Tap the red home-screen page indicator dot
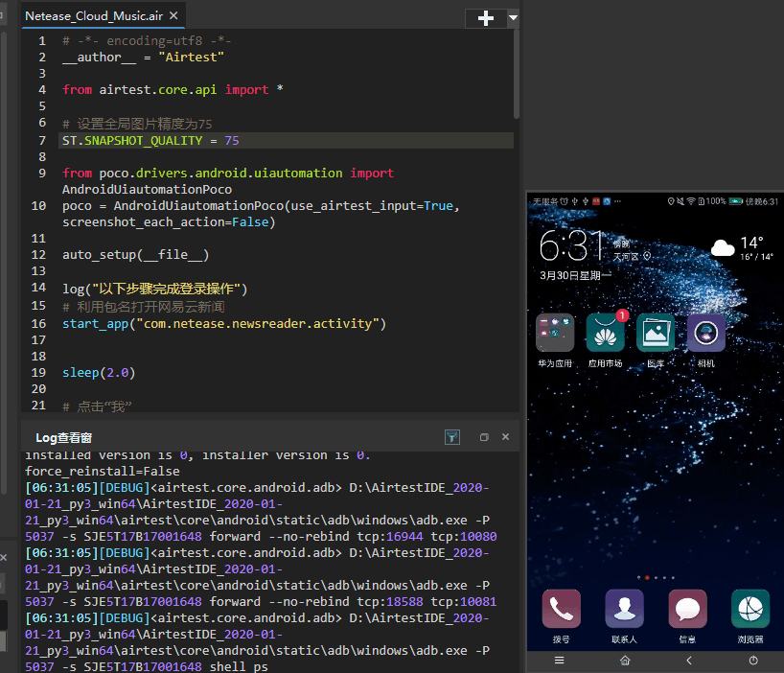784x673 pixels. click(647, 577)
